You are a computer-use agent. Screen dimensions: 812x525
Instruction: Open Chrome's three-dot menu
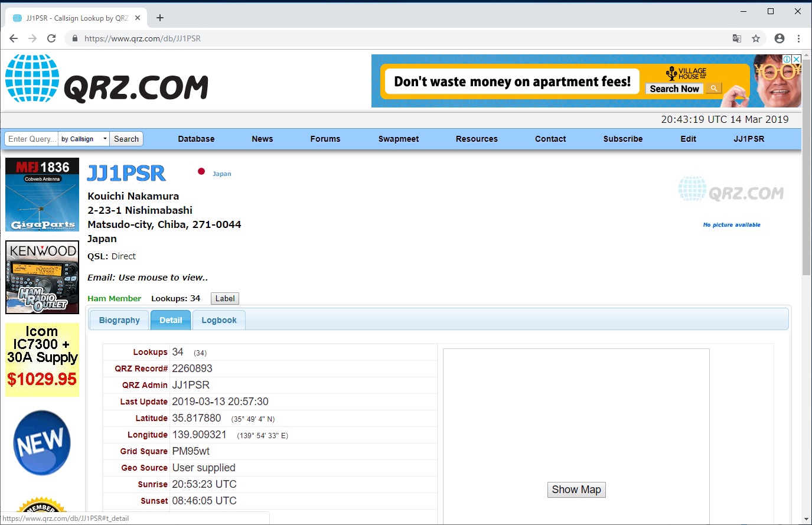tap(799, 38)
